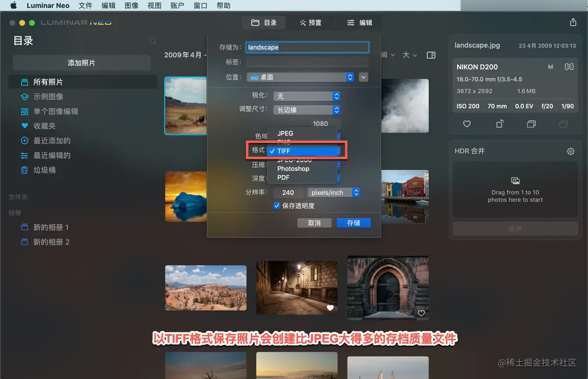This screenshot has height=379, width=588.
Task: Click the 存储 save button
Action: [353, 223]
